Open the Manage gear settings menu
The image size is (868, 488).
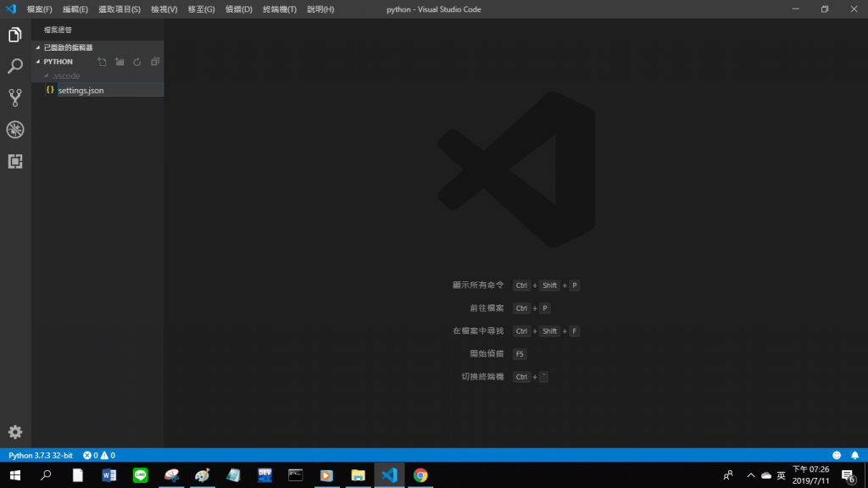pos(15,432)
